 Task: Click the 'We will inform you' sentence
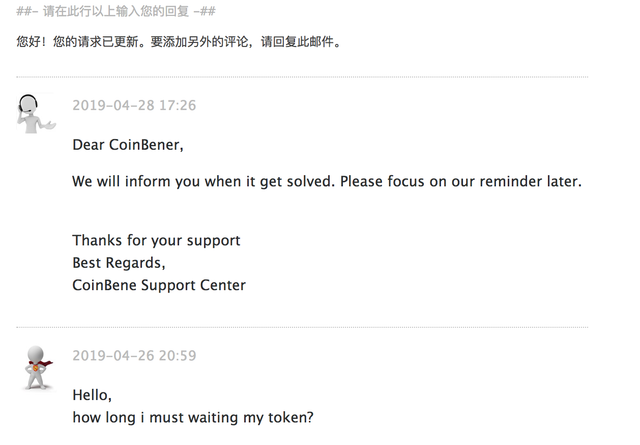coord(203,181)
